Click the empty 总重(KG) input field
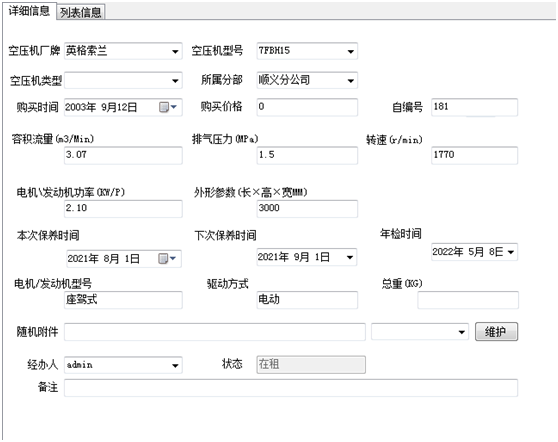Screen dimensions: 558x442 coord(468,300)
